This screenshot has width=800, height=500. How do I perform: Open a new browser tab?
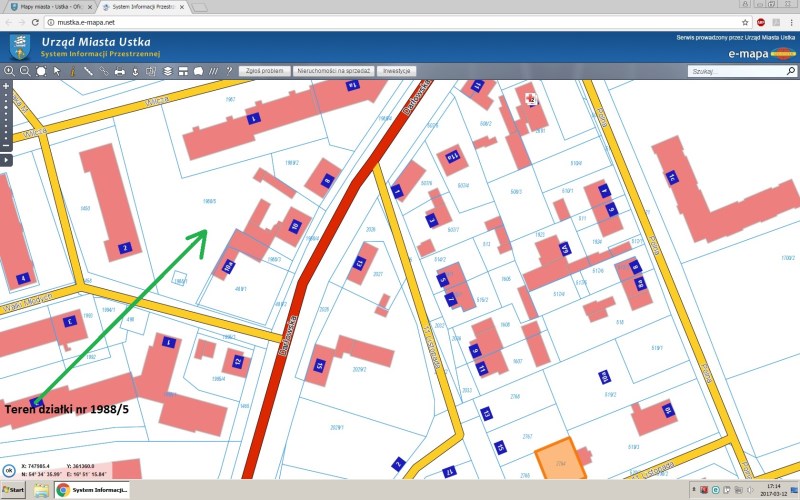199,7
